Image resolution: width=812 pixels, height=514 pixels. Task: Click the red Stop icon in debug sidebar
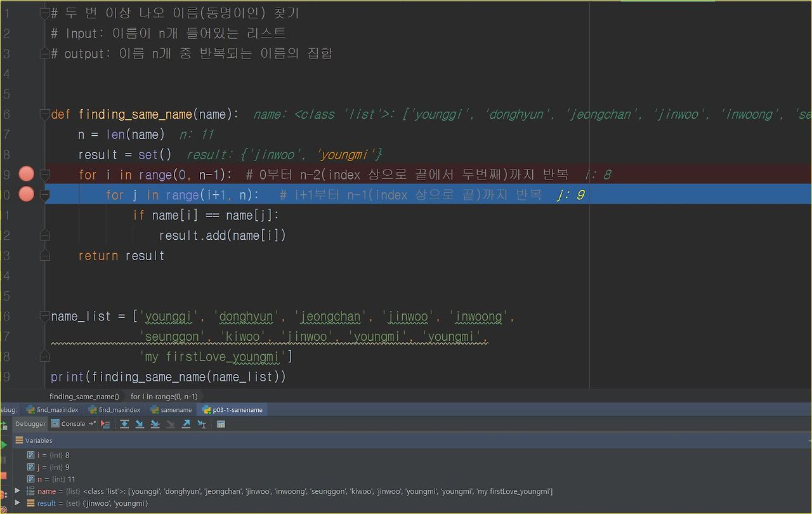point(3,476)
